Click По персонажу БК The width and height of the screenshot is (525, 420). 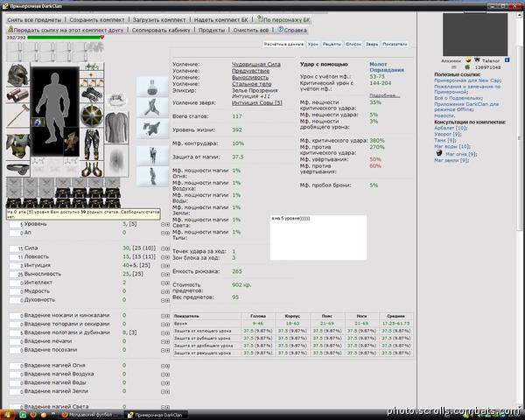point(286,20)
